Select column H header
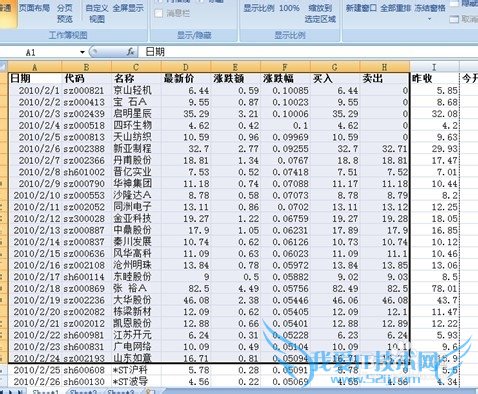The image size is (478, 394). (384, 67)
